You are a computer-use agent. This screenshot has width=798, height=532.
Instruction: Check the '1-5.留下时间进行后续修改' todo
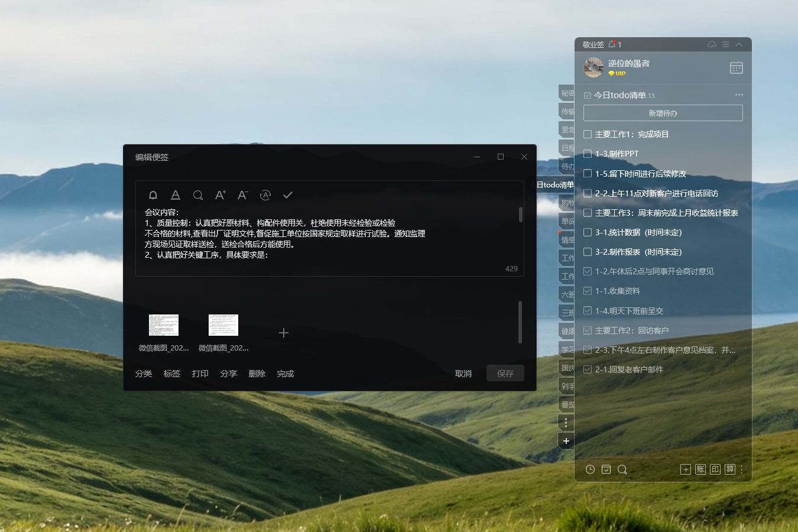pos(588,174)
